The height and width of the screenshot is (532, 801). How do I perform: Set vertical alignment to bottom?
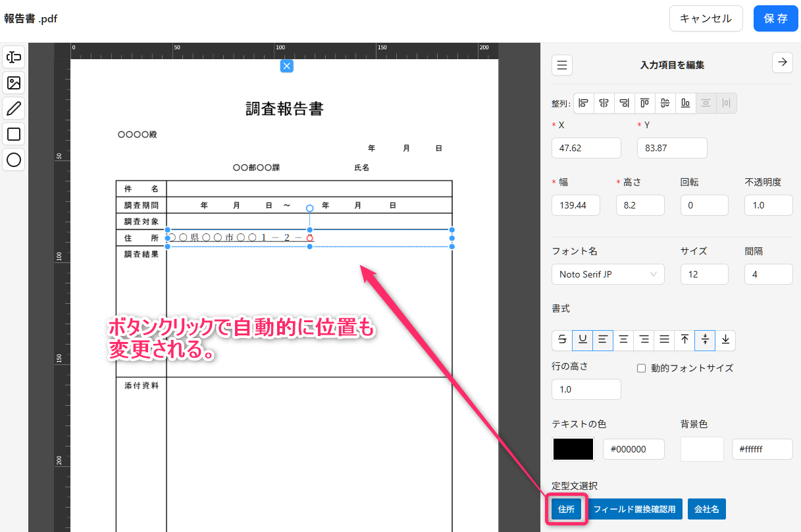point(725,340)
